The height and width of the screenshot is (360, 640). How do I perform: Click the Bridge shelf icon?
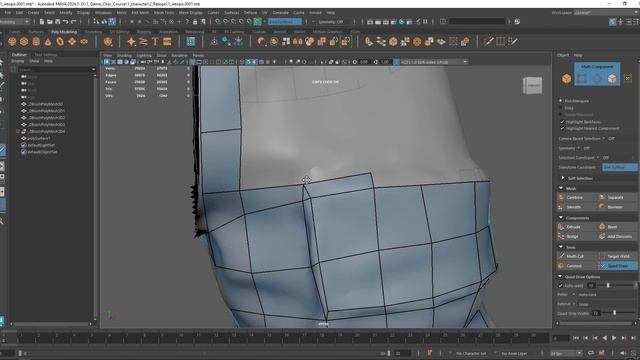381,42
